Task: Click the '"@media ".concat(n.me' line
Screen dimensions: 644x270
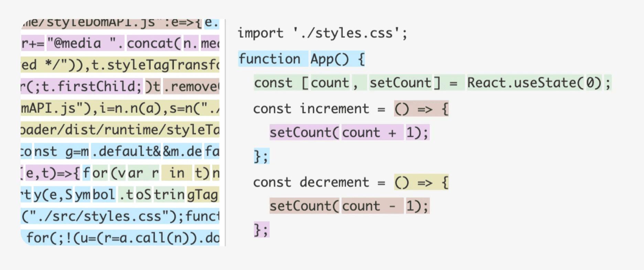Action: [120, 43]
